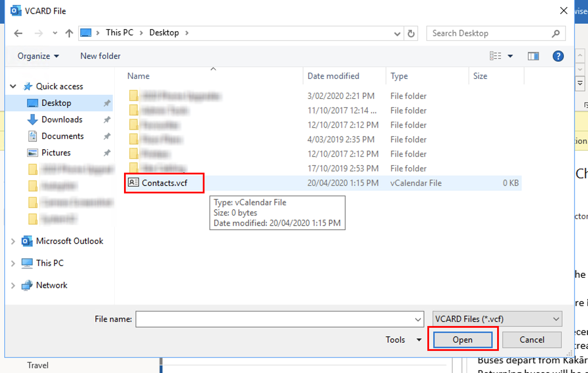588x373 pixels.
Task: Click the PC icon in address bar
Action: 86,33
